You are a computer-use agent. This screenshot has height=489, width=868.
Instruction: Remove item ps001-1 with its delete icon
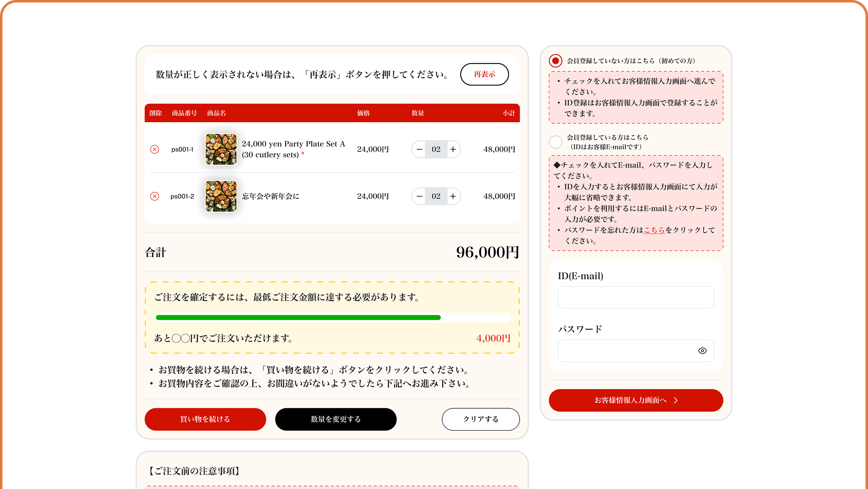[x=155, y=149]
